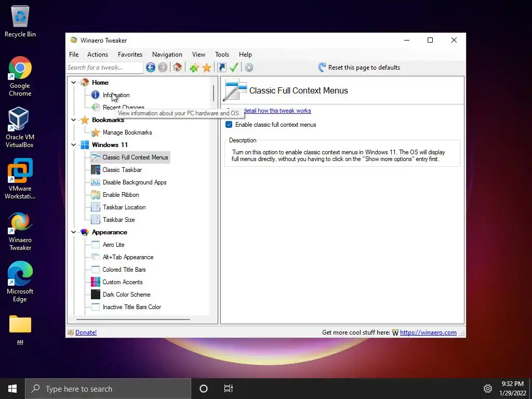The width and height of the screenshot is (532, 399).
Task: Click the taskbar Type here to search box
Action: pos(108,389)
